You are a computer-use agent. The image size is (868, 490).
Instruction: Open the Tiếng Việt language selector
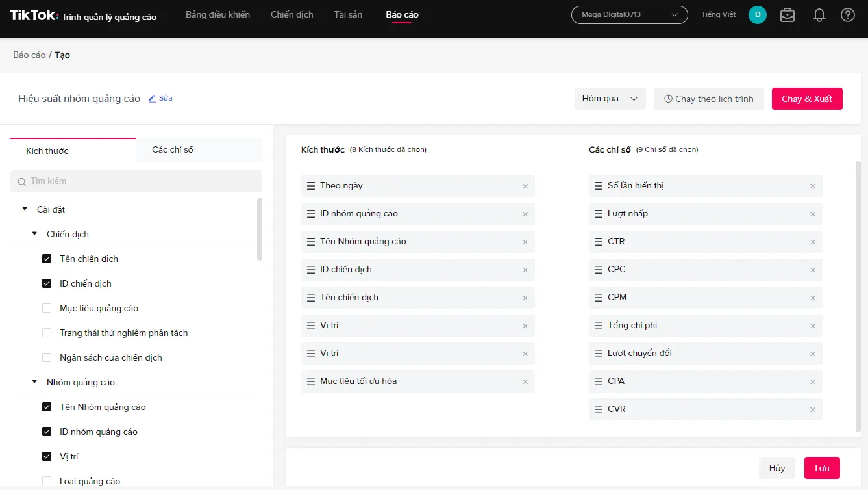(x=719, y=15)
